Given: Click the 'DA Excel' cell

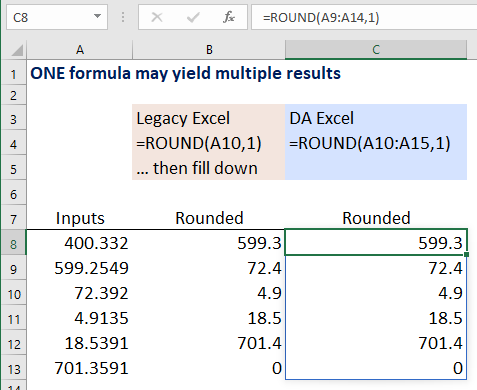Looking at the screenshot, I should (376, 118).
